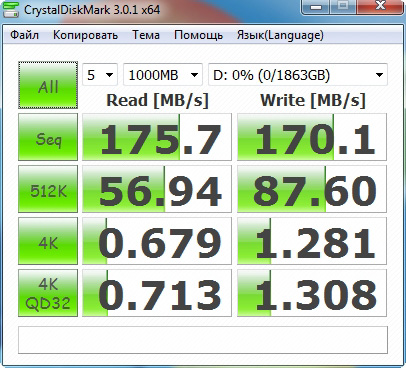
Task: Minimize the CrystalDiskMark window
Action: [x=316, y=7]
